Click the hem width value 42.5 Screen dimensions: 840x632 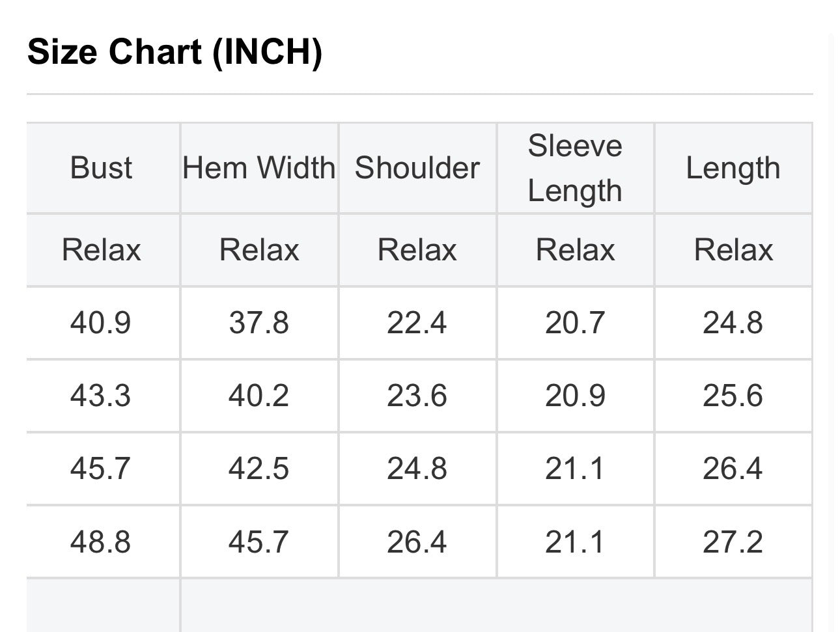pos(259,469)
